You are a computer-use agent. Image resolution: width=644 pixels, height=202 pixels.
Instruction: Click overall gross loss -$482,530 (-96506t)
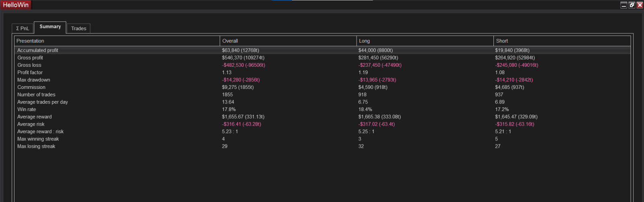tap(244, 65)
